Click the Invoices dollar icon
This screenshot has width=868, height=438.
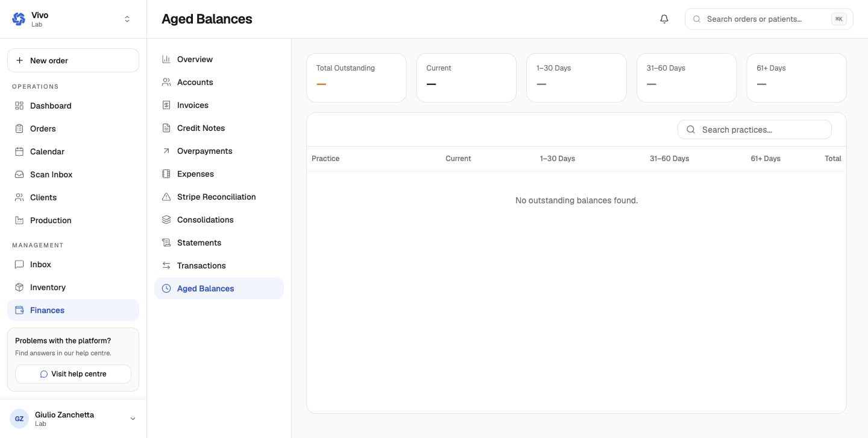[166, 105]
